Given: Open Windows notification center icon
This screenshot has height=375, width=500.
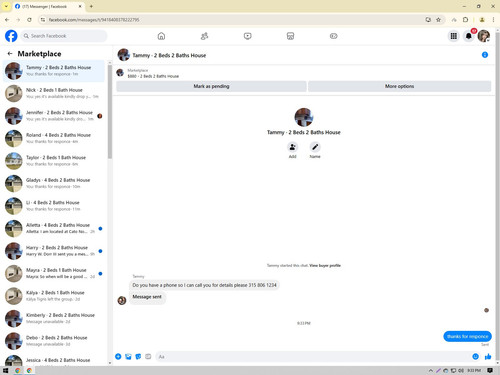Looking at the screenshot, I should tap(490, 370).
